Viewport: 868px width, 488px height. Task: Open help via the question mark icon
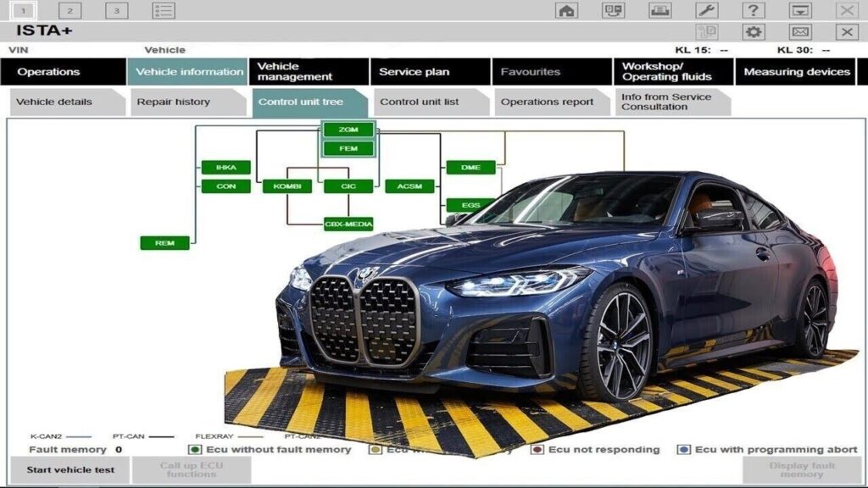pos(753,11)
